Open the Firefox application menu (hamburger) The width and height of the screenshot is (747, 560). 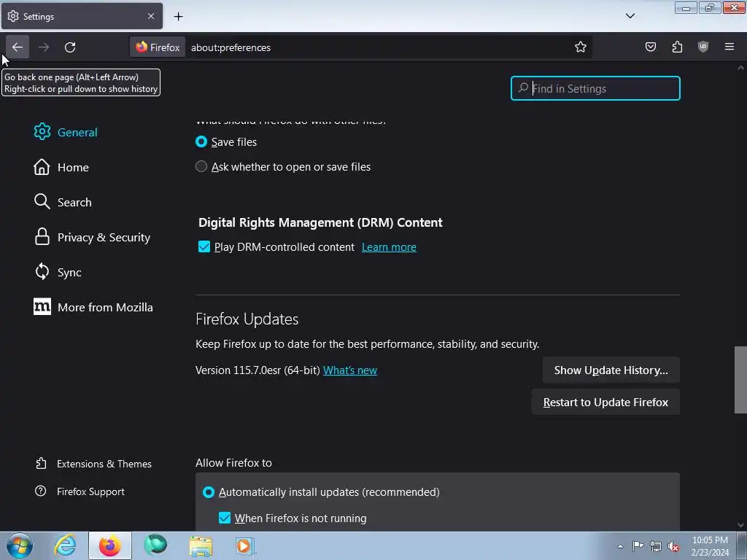coord(729,47)
